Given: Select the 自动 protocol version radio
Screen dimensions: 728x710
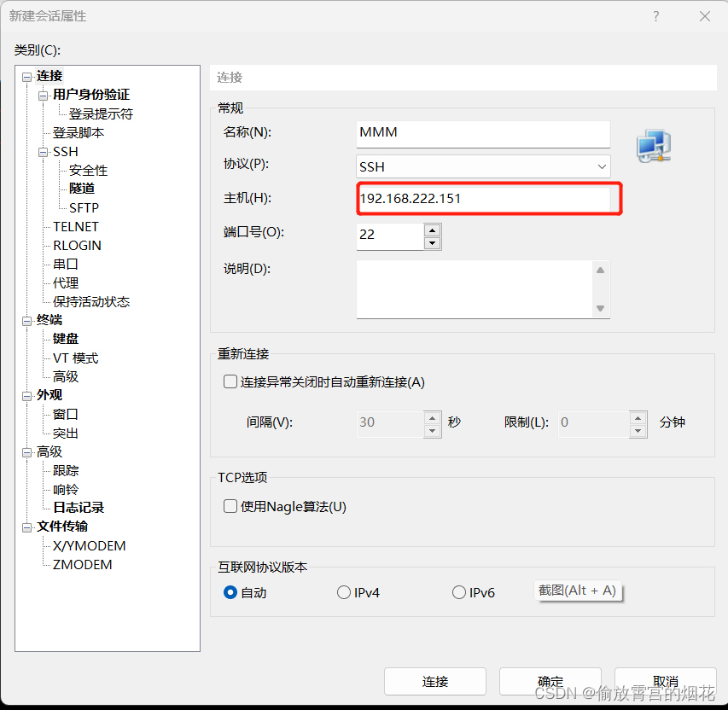Looking at the screenshot, I should 230,592.
